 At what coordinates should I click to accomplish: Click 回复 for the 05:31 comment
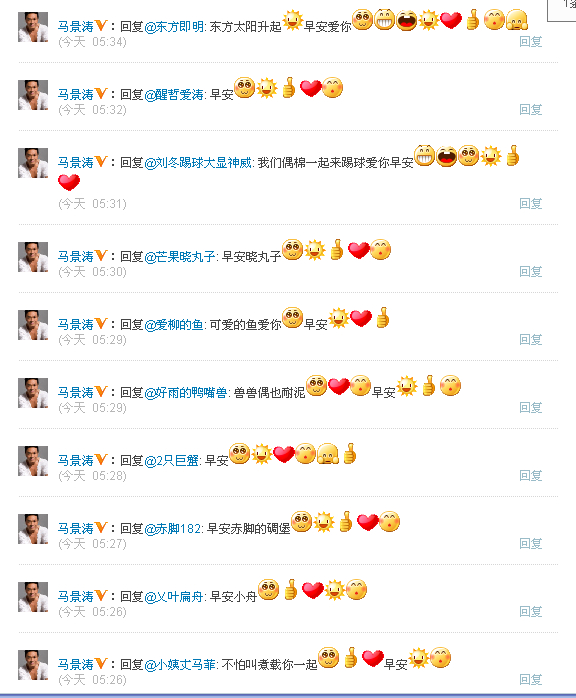click(x=531, y=203)
